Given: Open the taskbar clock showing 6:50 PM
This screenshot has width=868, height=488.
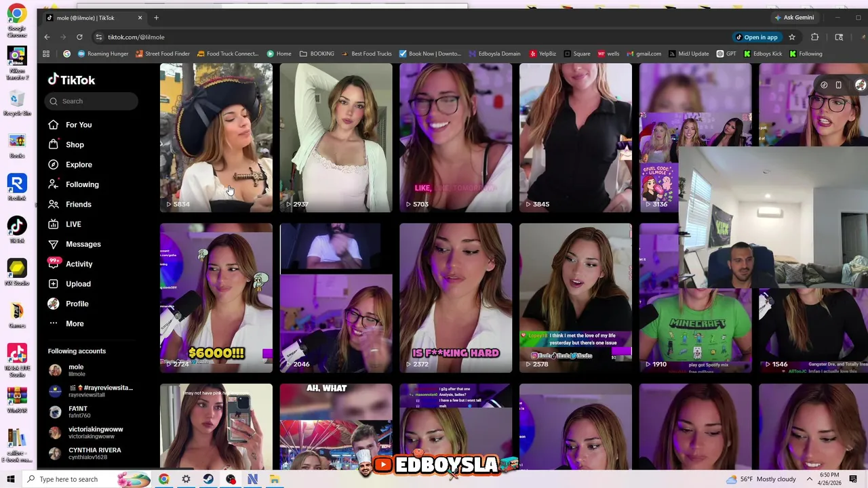Looking at the screenshot, I should point(830,479).
